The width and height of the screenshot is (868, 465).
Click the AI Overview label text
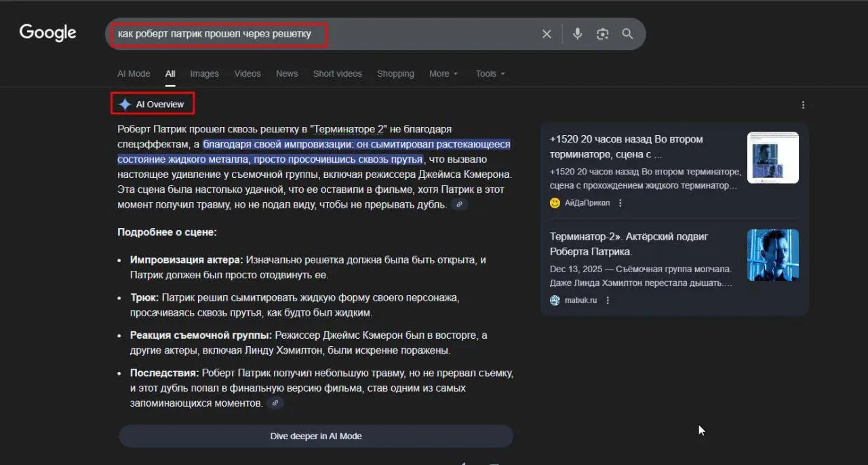(160, 104)
